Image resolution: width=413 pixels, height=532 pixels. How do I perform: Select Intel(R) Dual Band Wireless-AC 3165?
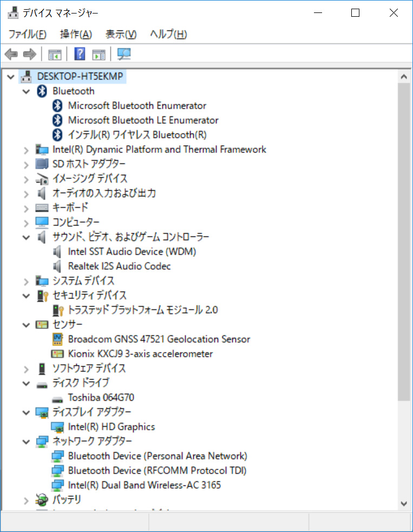[x=145, y=485]
